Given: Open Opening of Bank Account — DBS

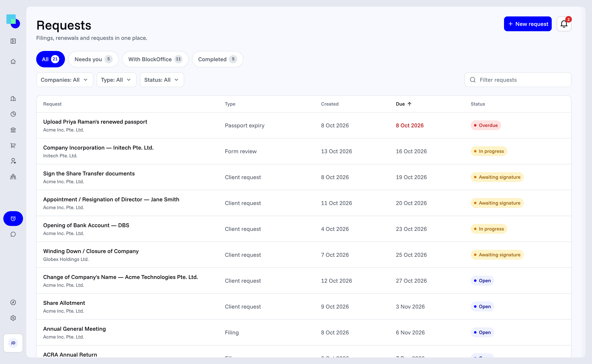Looking at the screenshot, I should (304, 229).
